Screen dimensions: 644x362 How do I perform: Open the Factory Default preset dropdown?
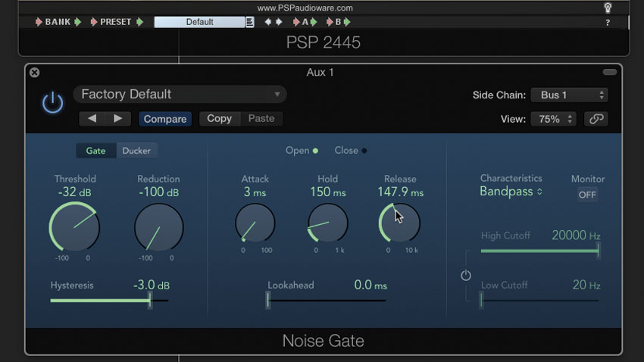(x=180, y=95)
